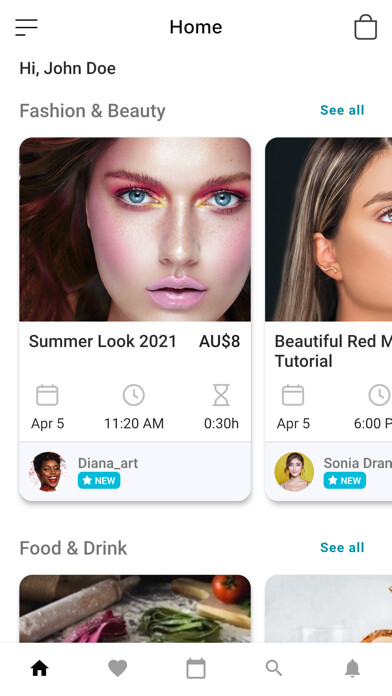Click the Summer Look 2021 title
392x696 pixels.
103,341
